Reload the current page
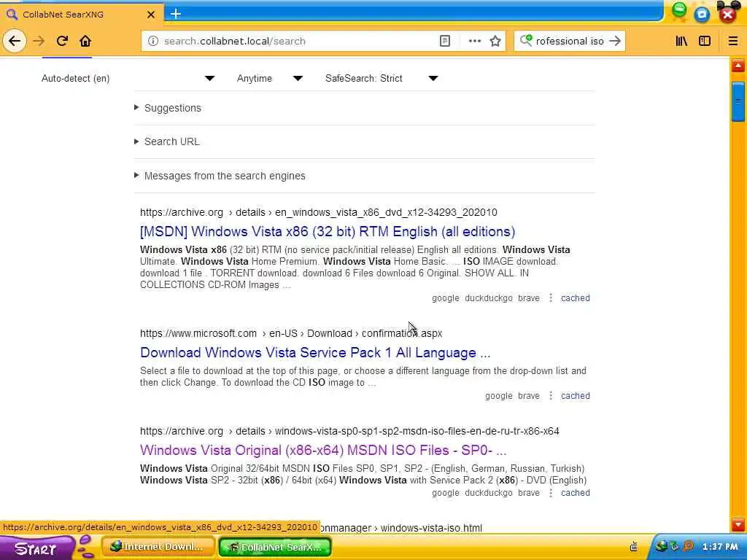 (62, 41)
